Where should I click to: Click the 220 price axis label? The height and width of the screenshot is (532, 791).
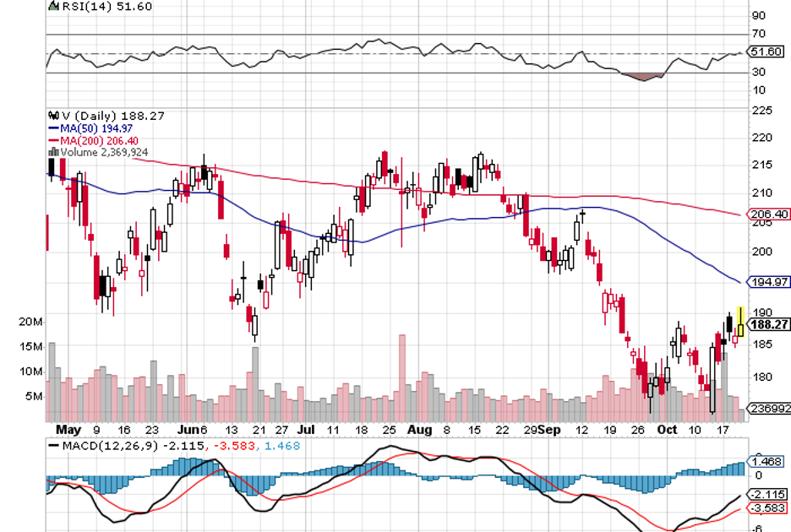point(761,137)
